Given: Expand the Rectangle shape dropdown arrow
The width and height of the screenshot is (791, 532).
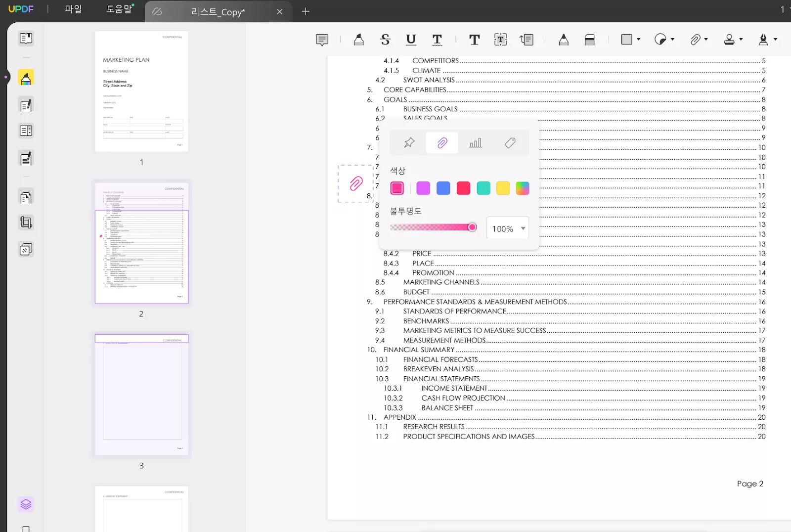Looking at the screenshot, I should click(x=639, y=40).
